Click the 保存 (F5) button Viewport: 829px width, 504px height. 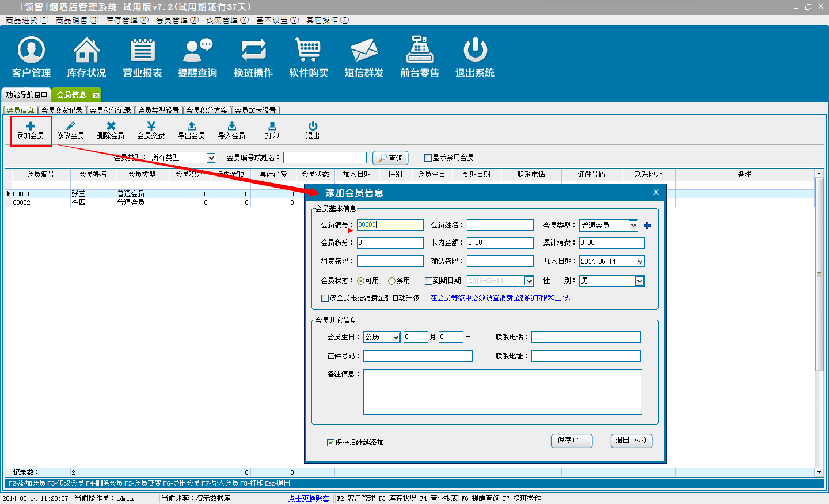coord(571,441)
